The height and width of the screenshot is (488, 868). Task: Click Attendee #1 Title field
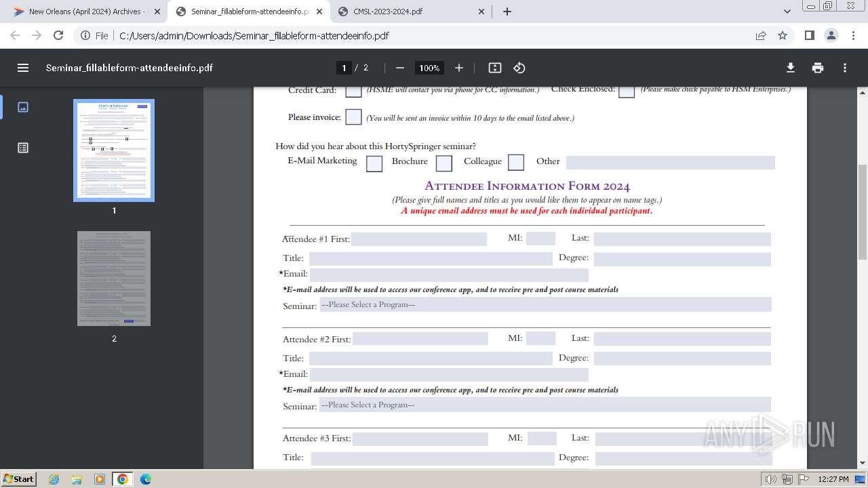point(431,258)
